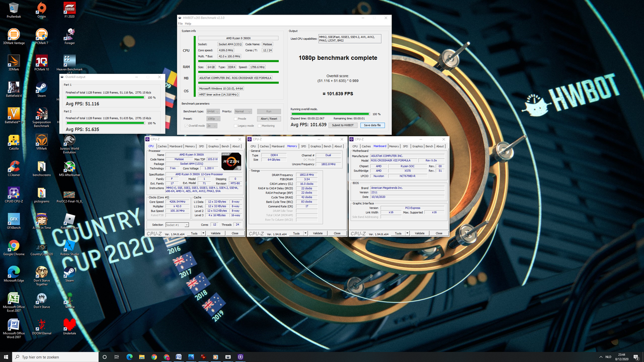Open the Forager game icon
644x362 pixels.
[69, 35]
